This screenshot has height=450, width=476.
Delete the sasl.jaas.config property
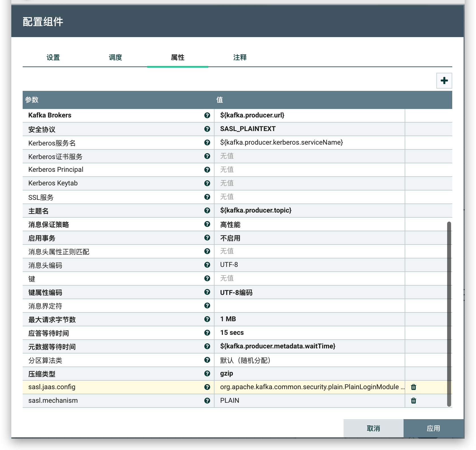(x=413, y=387)
